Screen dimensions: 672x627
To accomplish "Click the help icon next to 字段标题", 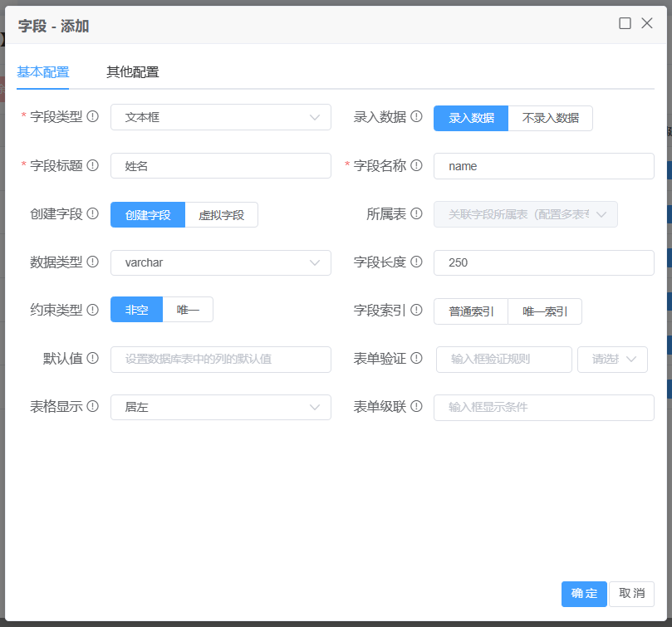I will click(93, 165).
